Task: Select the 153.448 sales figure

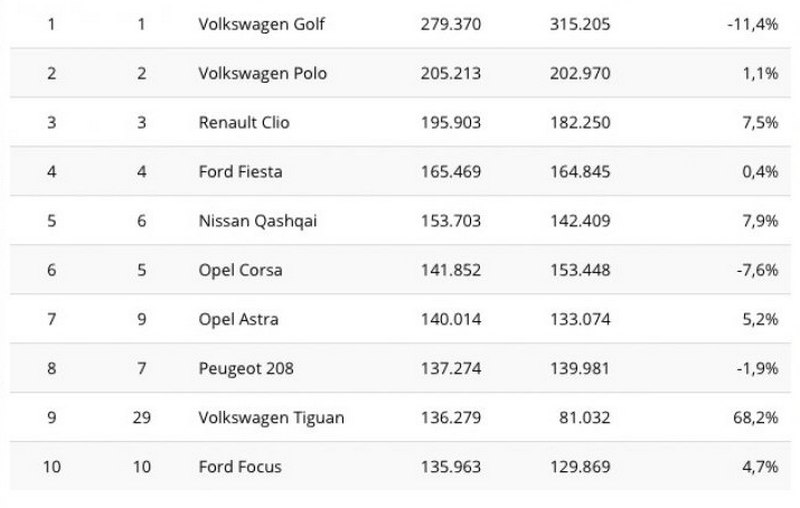Action: (x=580, y=270)
